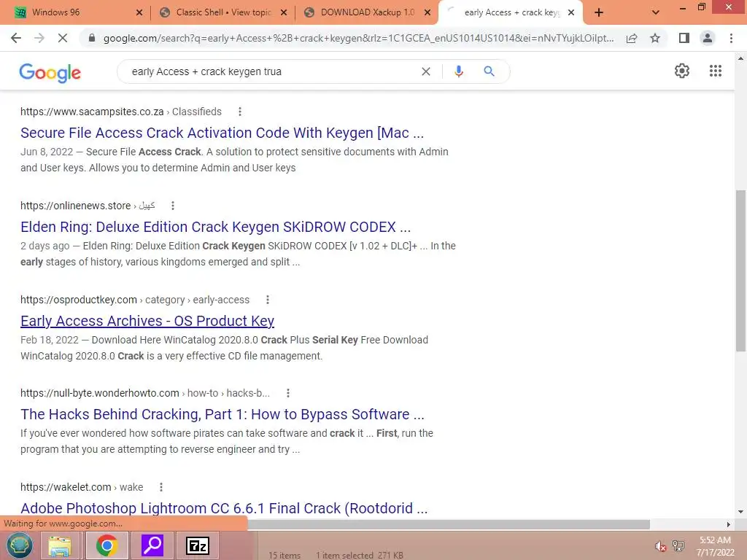Click the network tray icon
This screenshot has width=747, height=560.
point(678,545)
